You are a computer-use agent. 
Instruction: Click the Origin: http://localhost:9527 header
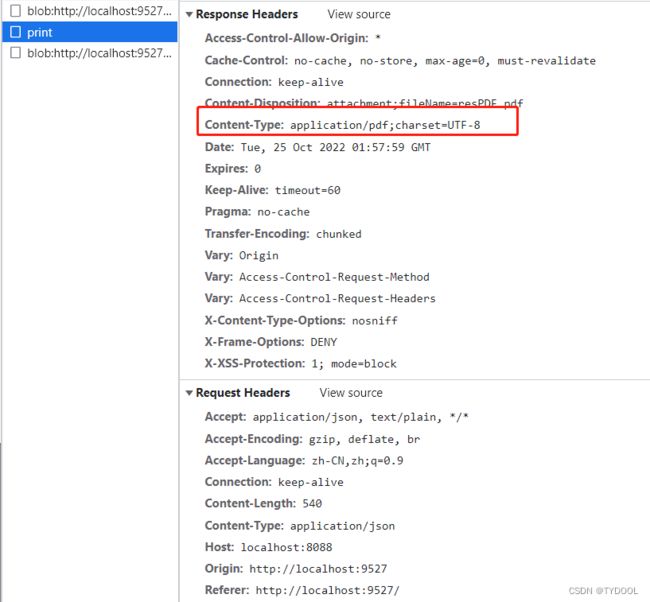click(x=296, y=568)
